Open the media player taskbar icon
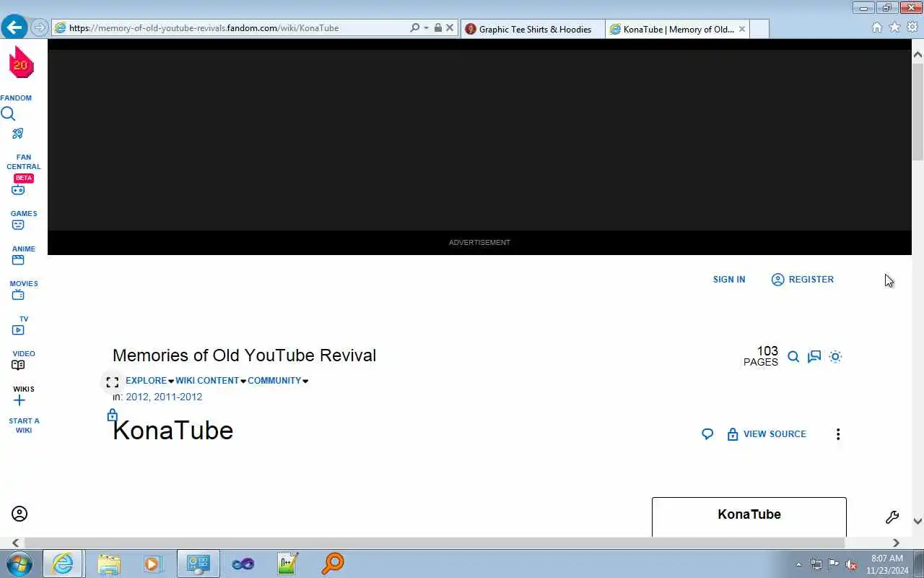Viewport: 924px width, 578px height. click(x=152, y=564)
